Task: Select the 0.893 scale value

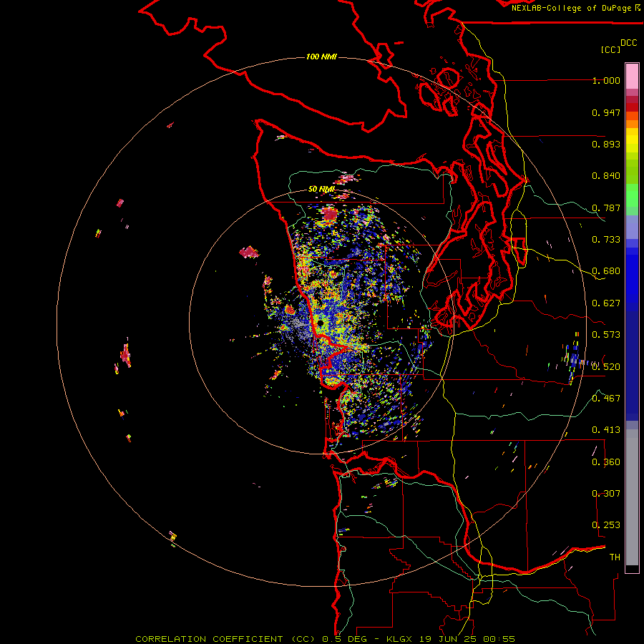Action: [606, 144]
